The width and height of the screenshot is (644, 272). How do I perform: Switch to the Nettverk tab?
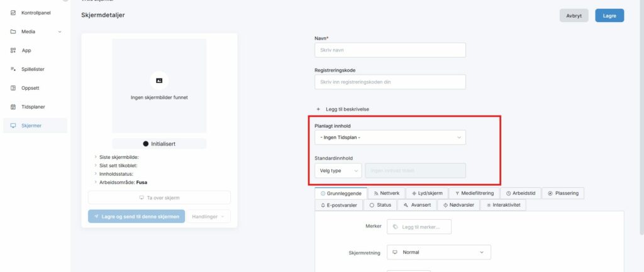(x=386, y=193)
